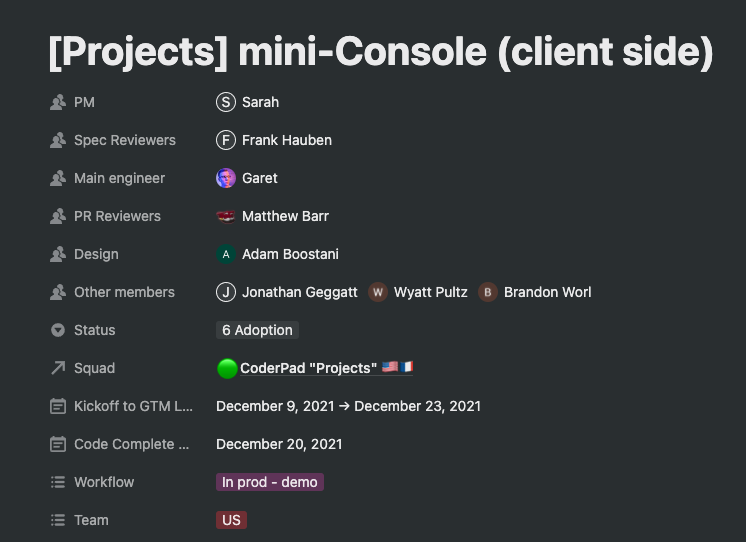Click the Other members property label
Image resolution: width=746 pixels, height=542 pixels.
(124, 292)
